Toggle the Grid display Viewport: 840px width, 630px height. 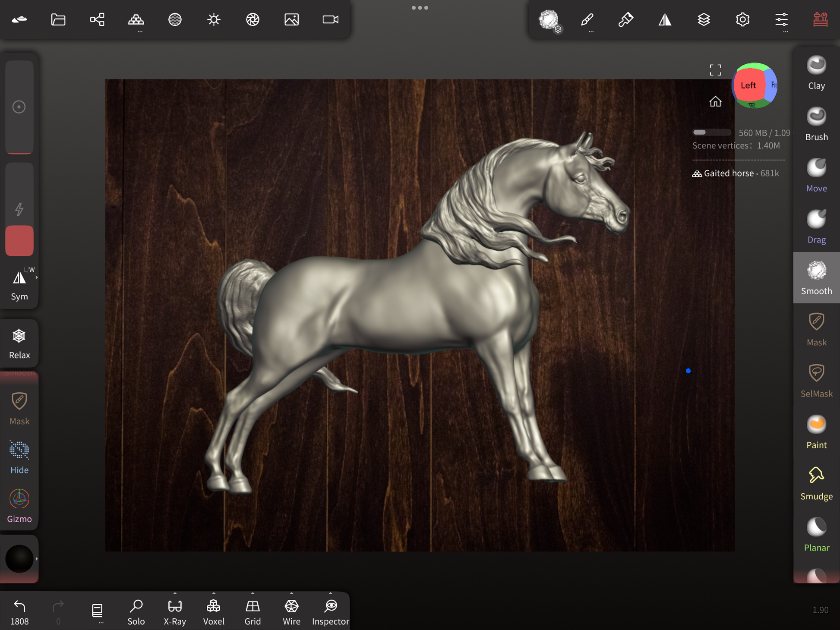pos(253,611)
